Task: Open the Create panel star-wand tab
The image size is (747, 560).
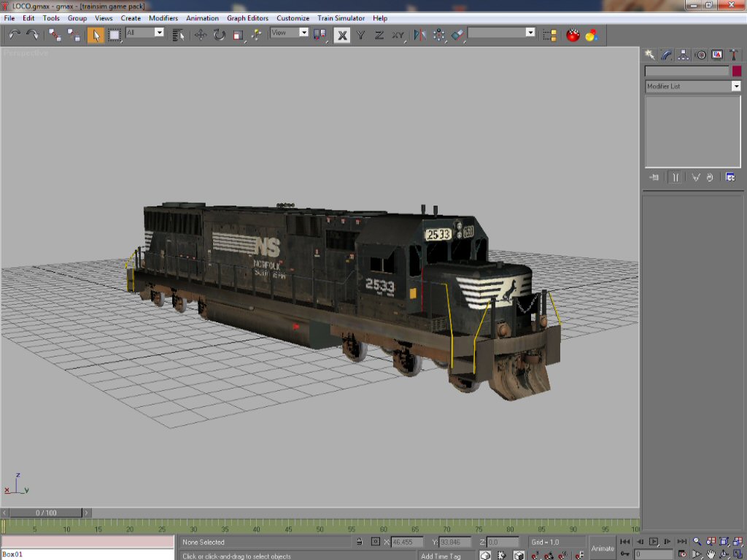Action: tap(650, 55)
